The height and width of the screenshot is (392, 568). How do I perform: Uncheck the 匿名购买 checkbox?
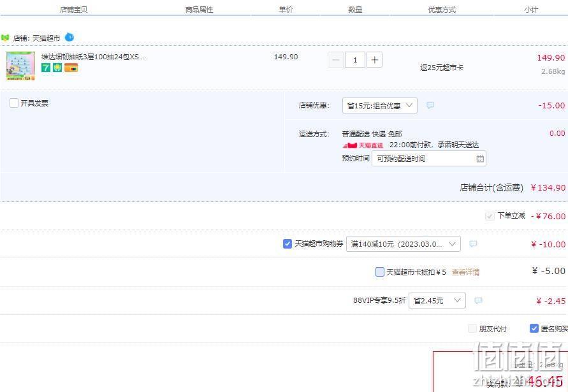(534, 328)
